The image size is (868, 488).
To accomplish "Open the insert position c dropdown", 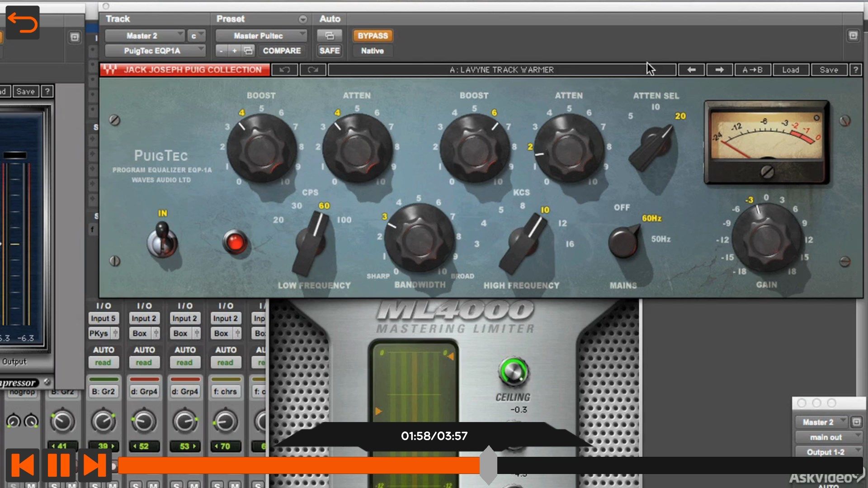I will (x=196, y=35).
